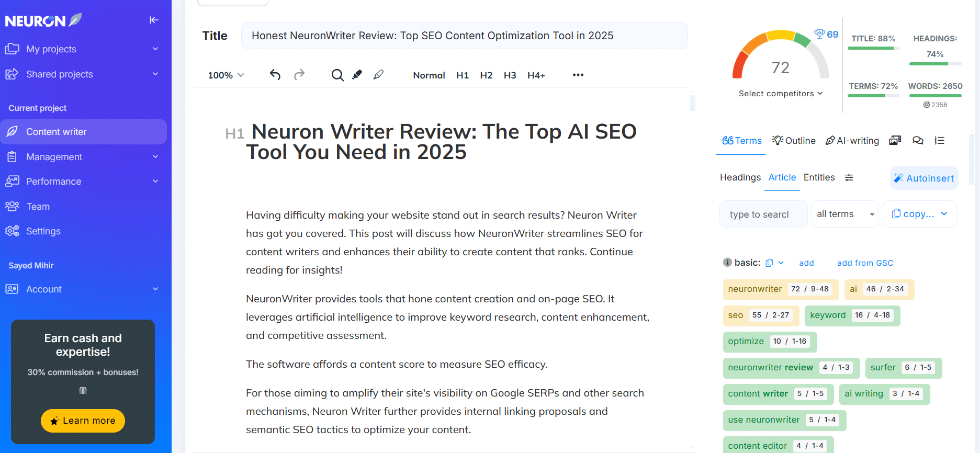Apply H2 heading style
This screenshot has height=453, width=980.
click(x=486, y=75)
